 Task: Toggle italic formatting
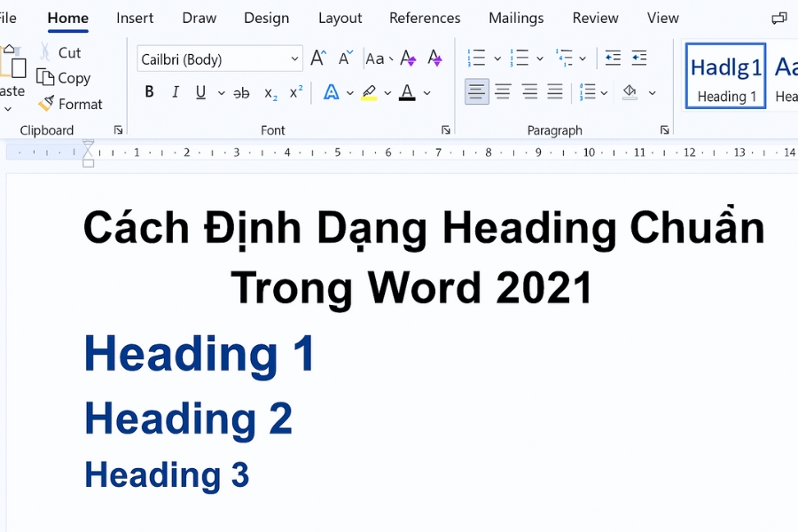tap(175, 91)
